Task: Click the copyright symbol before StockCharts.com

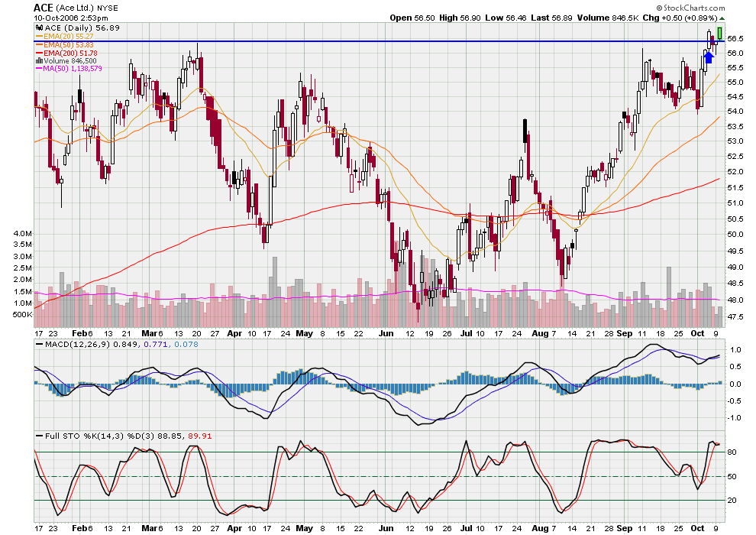Action: [x=659, y=8]
